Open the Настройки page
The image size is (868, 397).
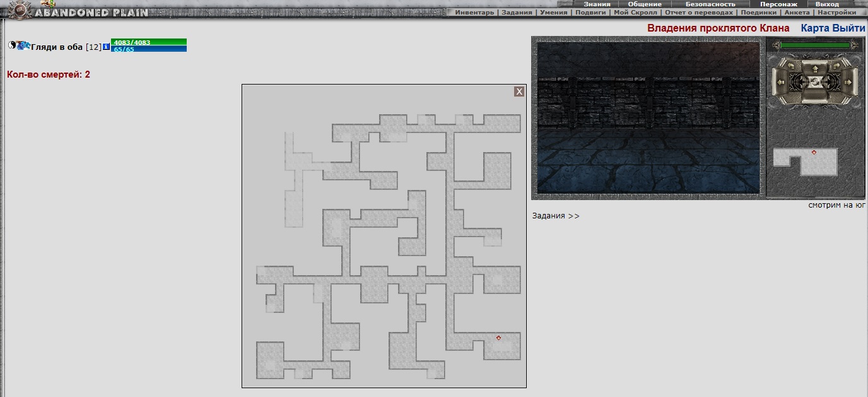click(x=836, y=12)
